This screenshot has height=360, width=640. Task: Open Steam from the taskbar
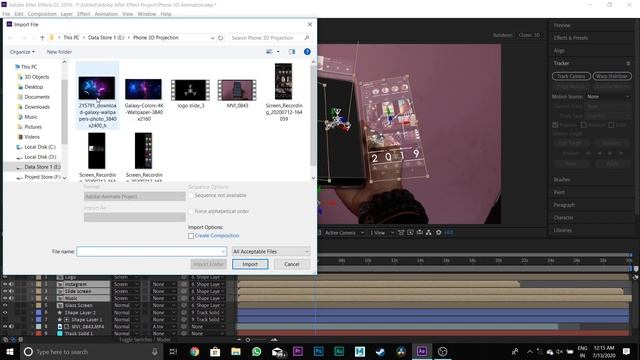click(380, 351)
